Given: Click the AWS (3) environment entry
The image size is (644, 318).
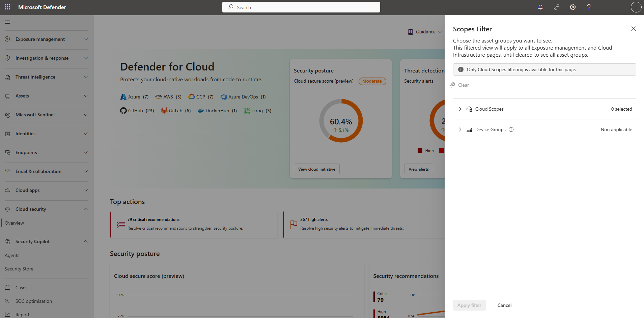Looking at the screenshot, I should (x=168, y=97).
